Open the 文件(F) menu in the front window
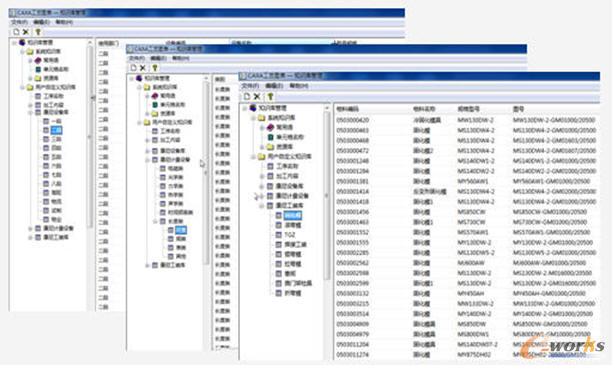 coord(250,85)
